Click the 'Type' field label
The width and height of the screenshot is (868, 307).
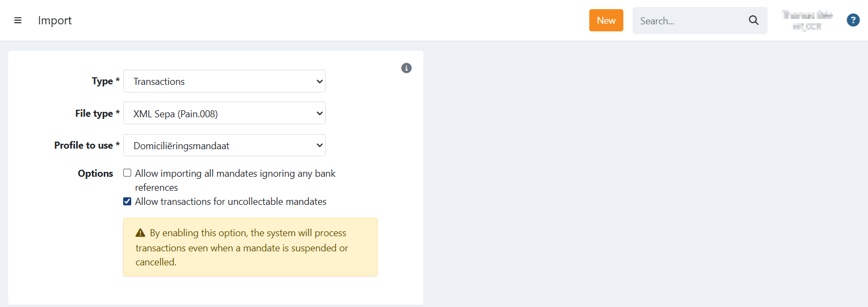(x=102, y=81)
